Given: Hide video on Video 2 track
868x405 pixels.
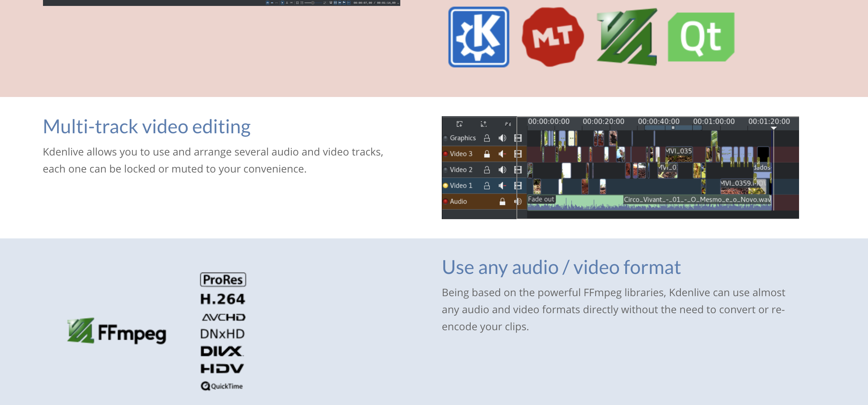Looking at the screenshot, I should click(x=518, y=170).
